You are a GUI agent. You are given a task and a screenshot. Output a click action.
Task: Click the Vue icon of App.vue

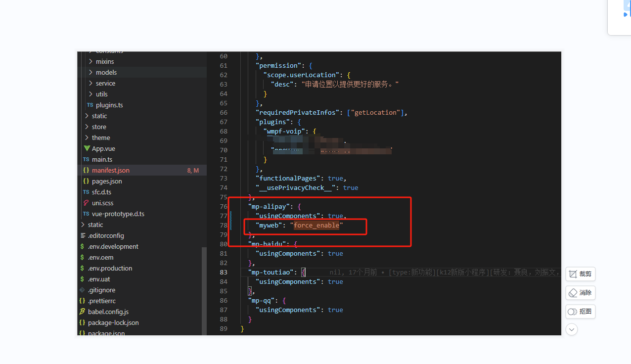coord(87,148)
